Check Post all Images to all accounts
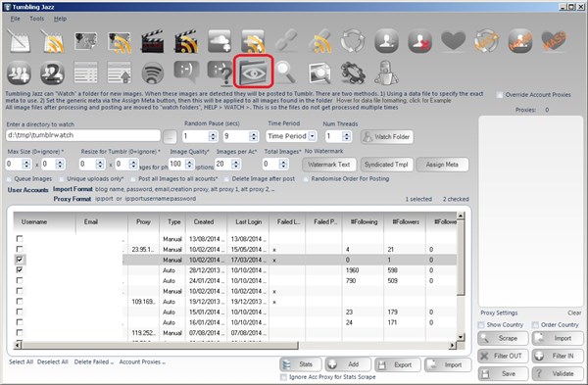Screen dimensions: 588x385 tap(133, 179)
